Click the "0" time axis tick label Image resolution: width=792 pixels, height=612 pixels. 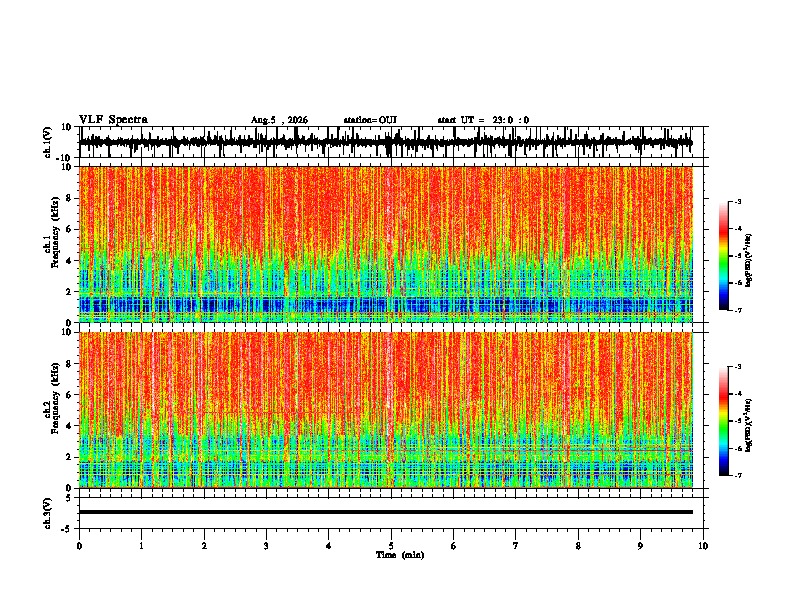pos(79,546)
